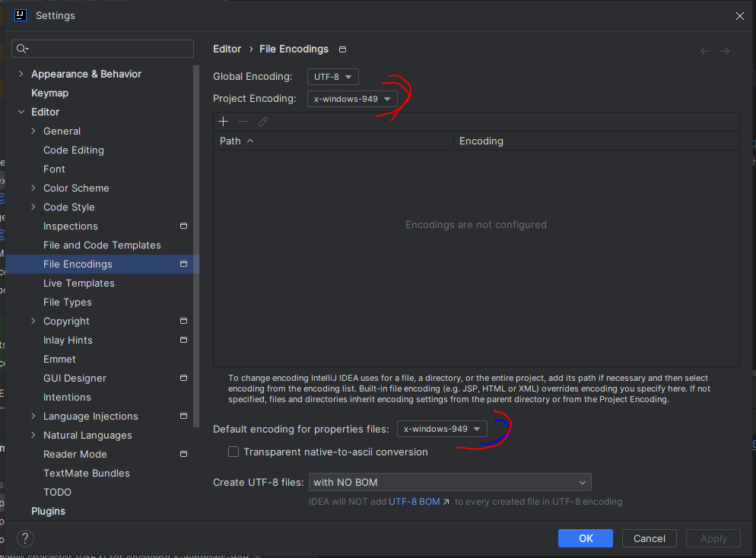Open the Global Encoding dropdown
The height and width of the screenshot is (558, 756).
332,77
